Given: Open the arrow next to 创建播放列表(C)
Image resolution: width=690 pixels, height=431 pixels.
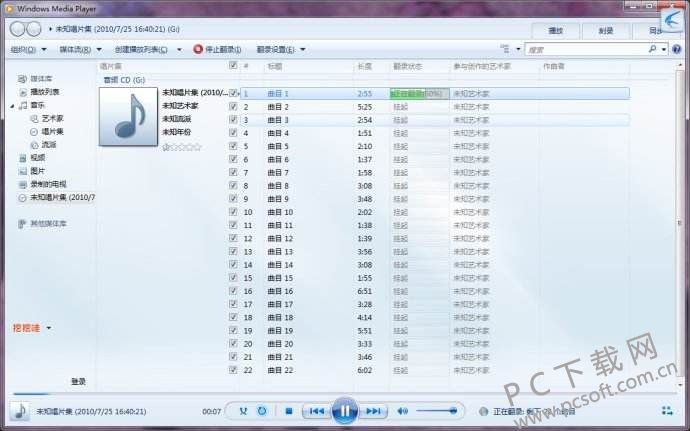Looking at the screenshot, I should click(179, 49).
